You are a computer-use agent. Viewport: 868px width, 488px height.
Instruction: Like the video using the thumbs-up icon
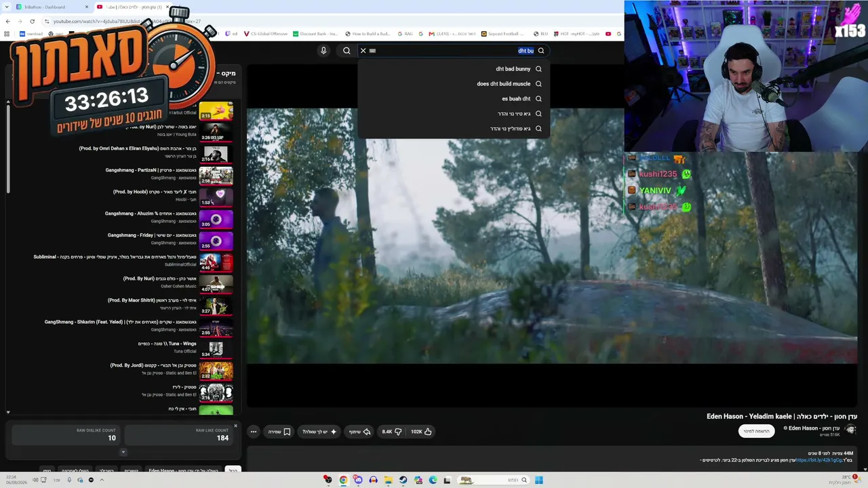[421, 432]
